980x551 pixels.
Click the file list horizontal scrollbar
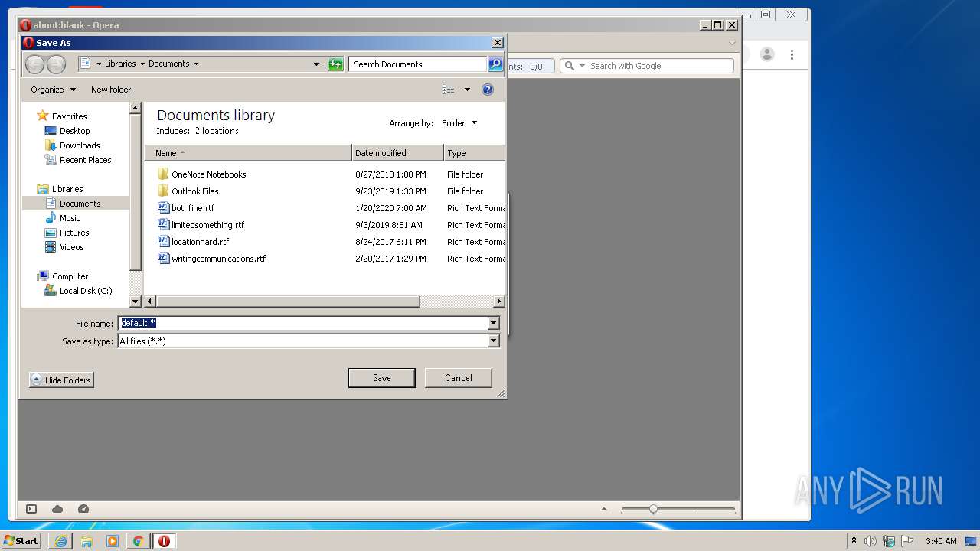coord(288,302)
